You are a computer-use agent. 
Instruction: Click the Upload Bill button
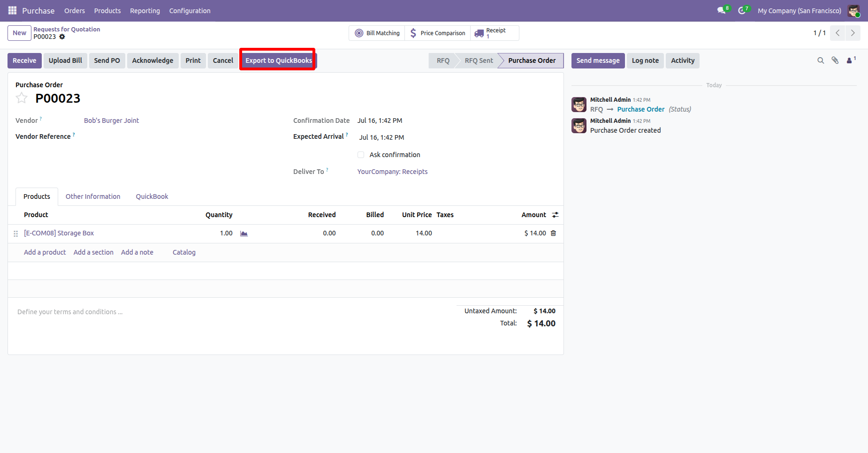65,60
